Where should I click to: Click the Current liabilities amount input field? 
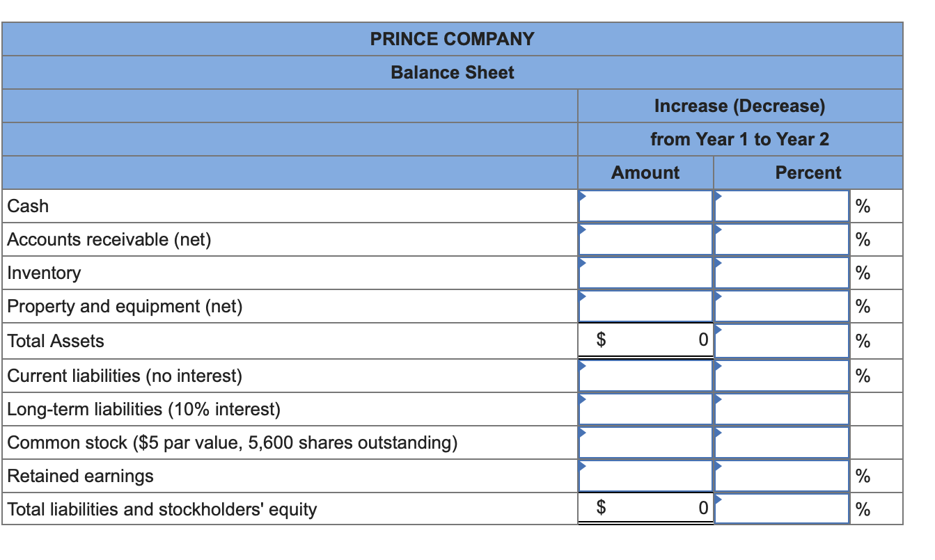click(x=645, y=375)
